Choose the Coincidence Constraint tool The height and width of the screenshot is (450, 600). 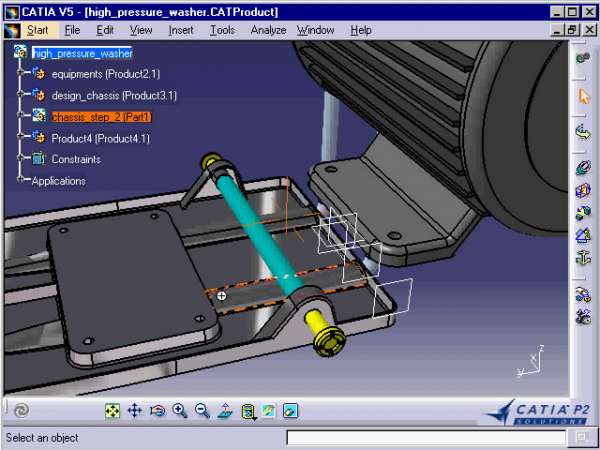pos(583,168)
